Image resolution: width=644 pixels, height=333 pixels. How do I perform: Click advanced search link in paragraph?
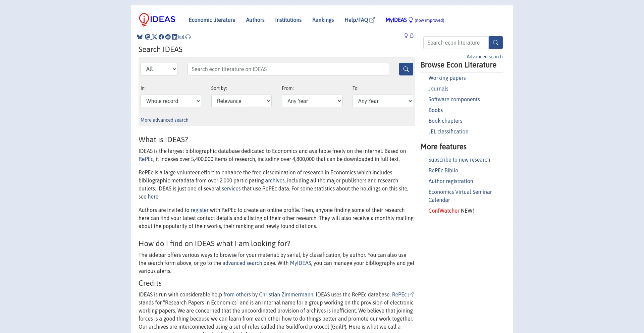tap(242, 263)
